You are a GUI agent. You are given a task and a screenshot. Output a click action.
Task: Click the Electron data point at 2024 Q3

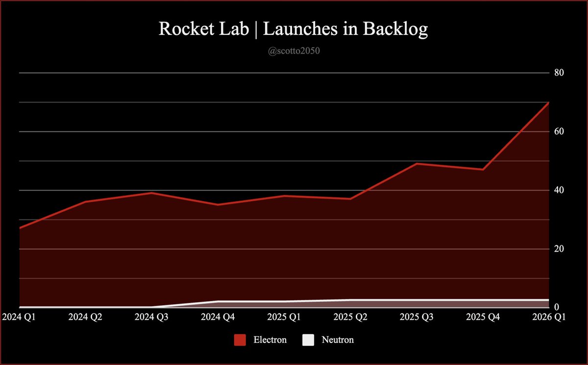tap(151, 193)
